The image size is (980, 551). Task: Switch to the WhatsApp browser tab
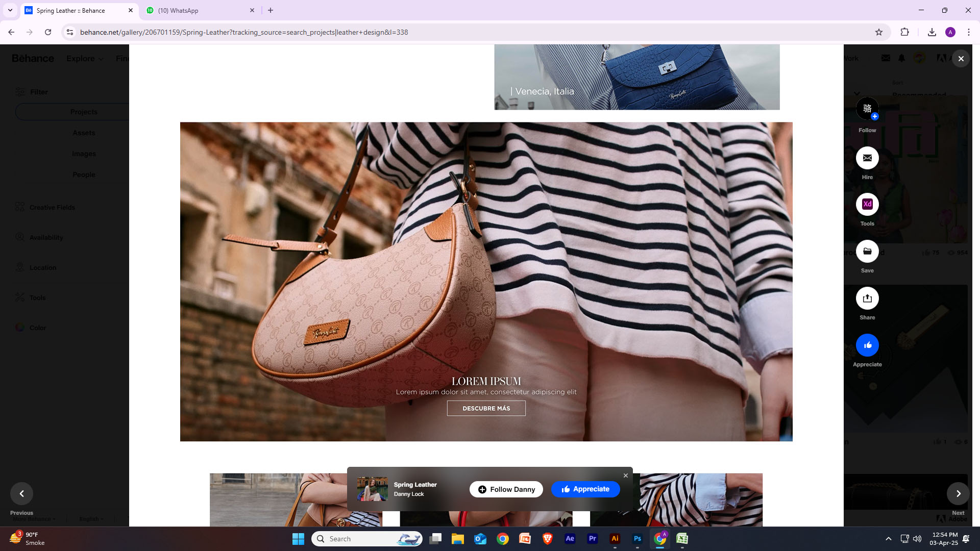click(x=199, y=10)
